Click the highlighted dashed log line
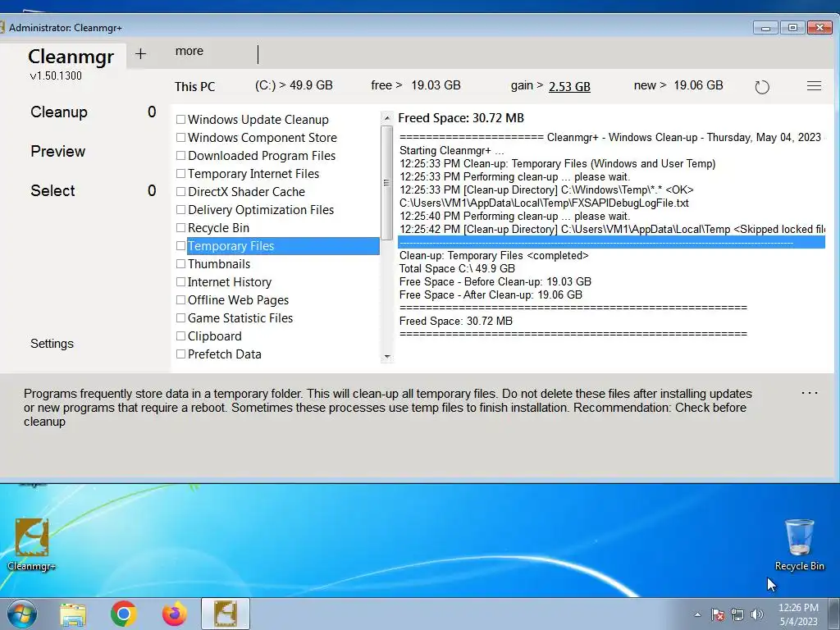Screen dimensions: 840x630 point(611,243)
